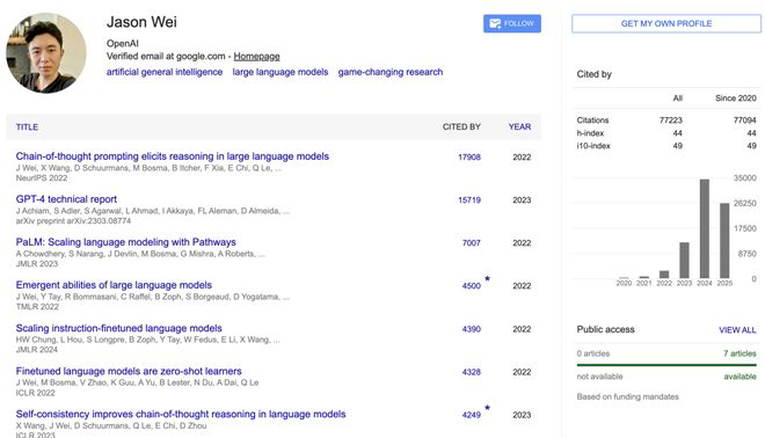The image size is (765, 438).
Task: Sort by the Cited By column header
Action: 462,127
